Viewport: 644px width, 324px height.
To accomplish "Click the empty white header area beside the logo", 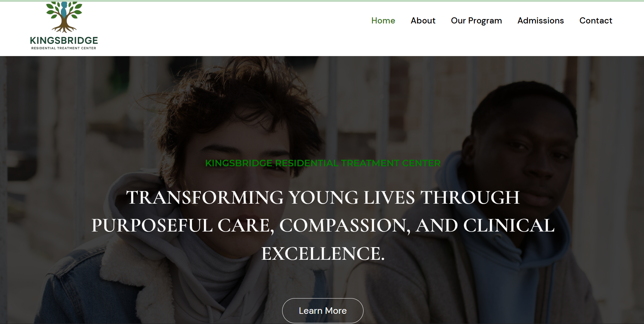I will 231,29.
